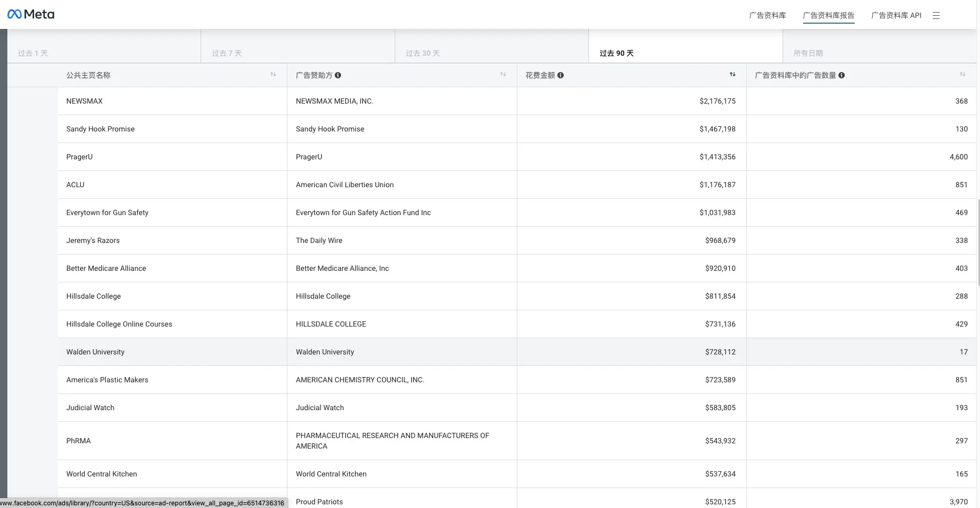
Task: Open 广告资料库 API navigation link
Action: 896,15
